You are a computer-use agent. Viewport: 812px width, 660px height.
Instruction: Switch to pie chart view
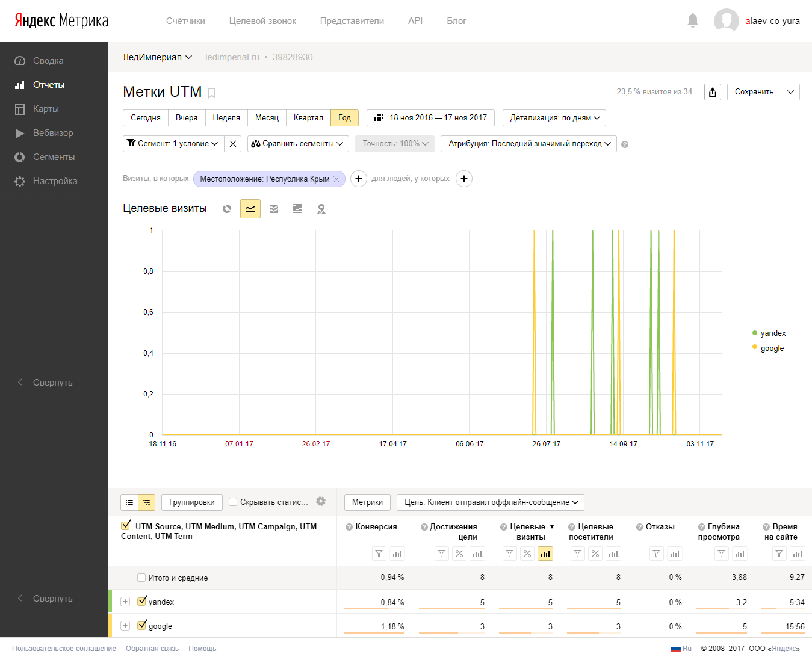click(227, 209)
